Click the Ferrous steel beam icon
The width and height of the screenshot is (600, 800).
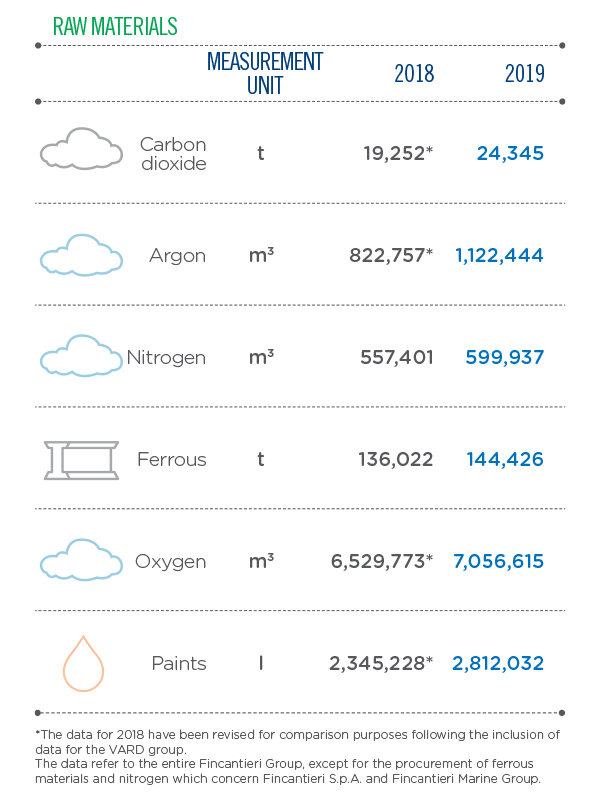tap(82, 460)
